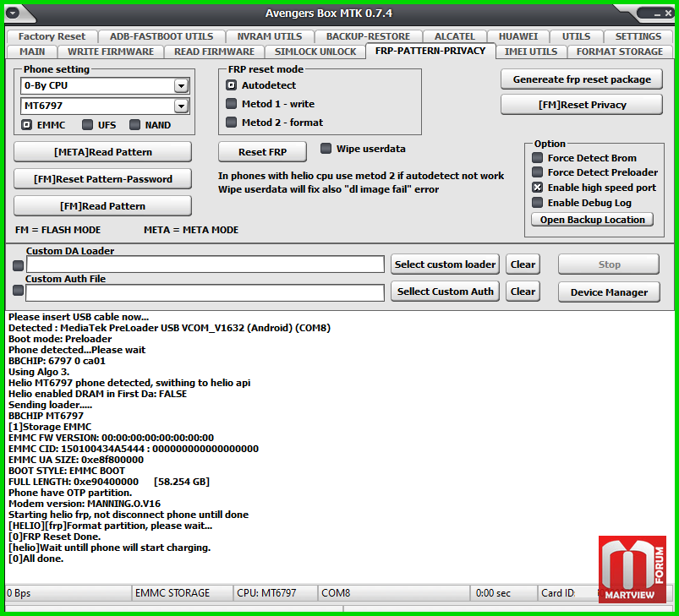Toggle the Custom DA Loader checkbox

pos(18,265)
